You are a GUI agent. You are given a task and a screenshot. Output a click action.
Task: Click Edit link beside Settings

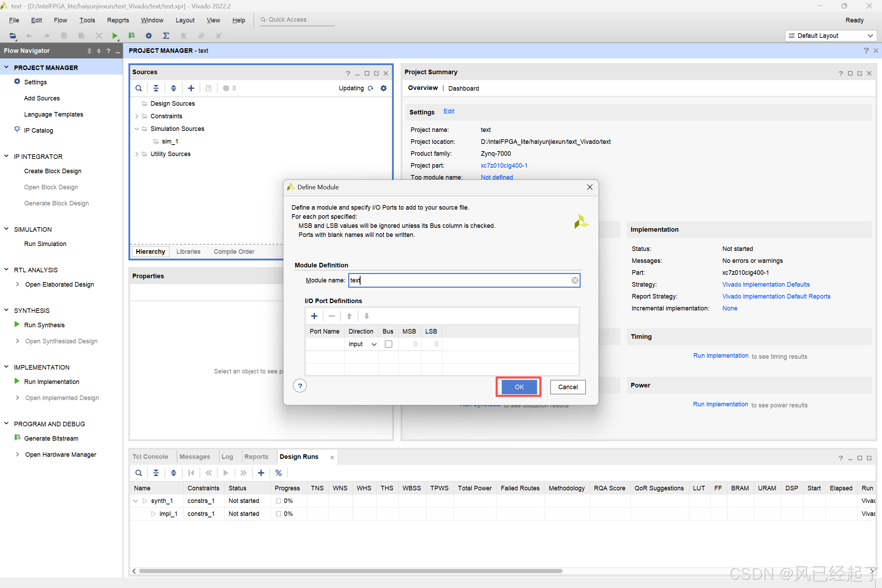(448, 111)
